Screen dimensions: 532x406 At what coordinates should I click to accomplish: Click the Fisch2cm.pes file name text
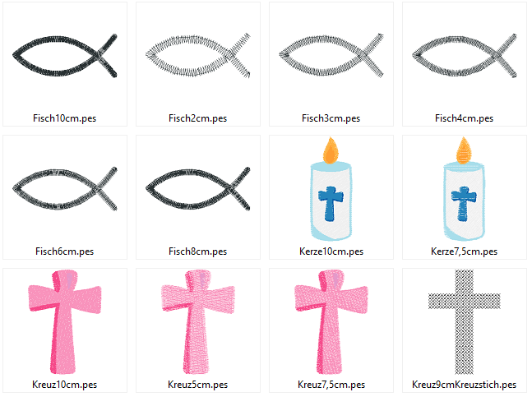(x=198, y=118)
